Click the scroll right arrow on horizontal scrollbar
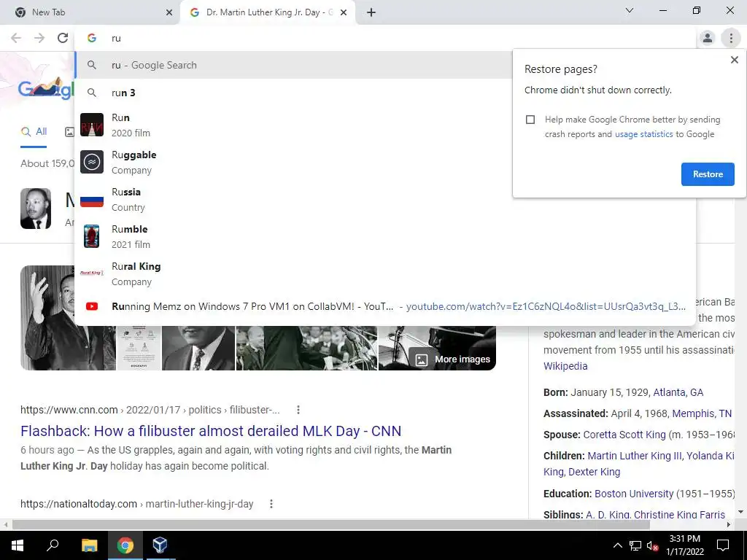The width and height of the screenshot is (747, 560). pos(729,525)
